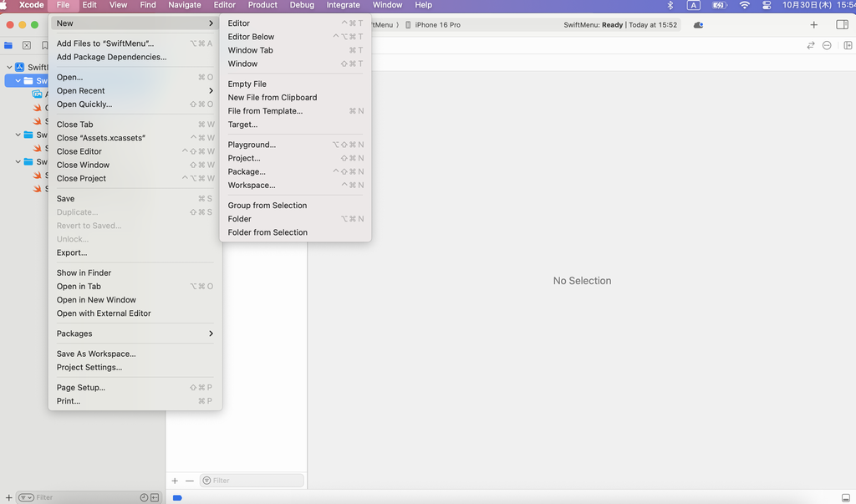Open the bookmark navigator icon

pyautogui.click(x=44, y=45)
